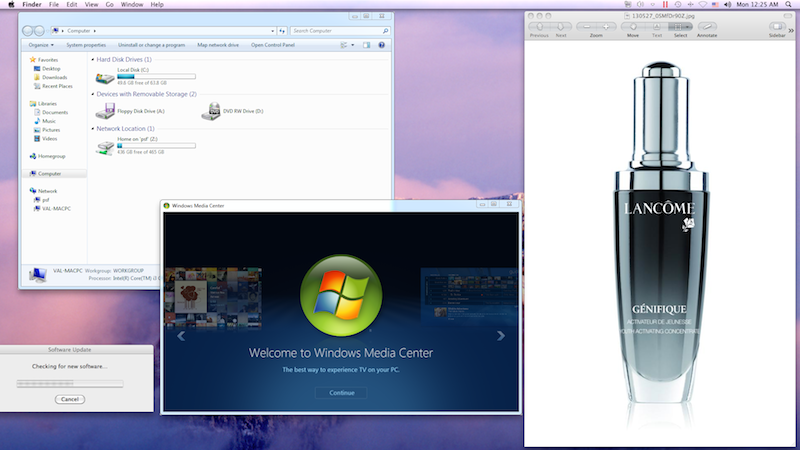Go to next image in Preview toolbar

tap(561, 27)
